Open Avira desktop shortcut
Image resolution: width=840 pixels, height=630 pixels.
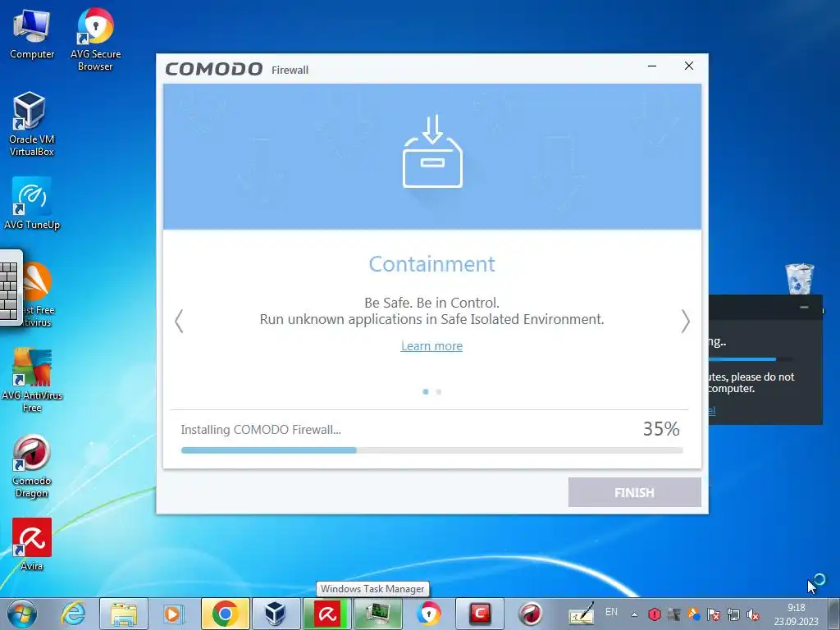(32, 545)
